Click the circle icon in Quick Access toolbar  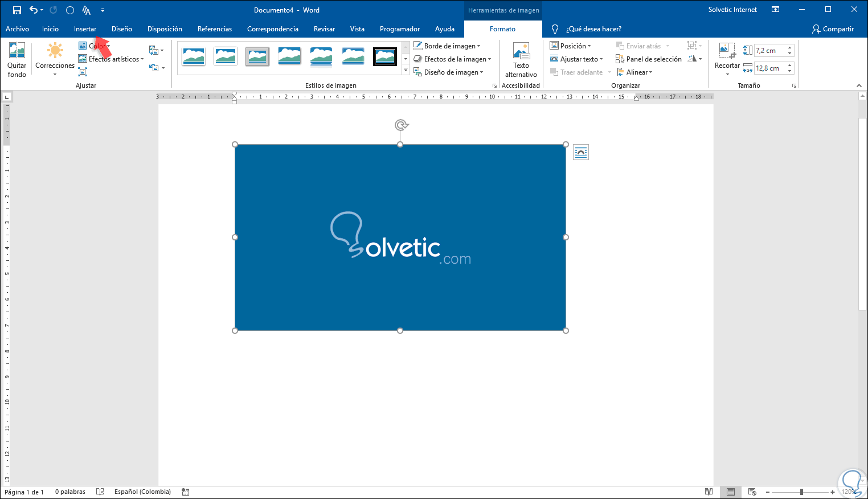pos(70,10)
